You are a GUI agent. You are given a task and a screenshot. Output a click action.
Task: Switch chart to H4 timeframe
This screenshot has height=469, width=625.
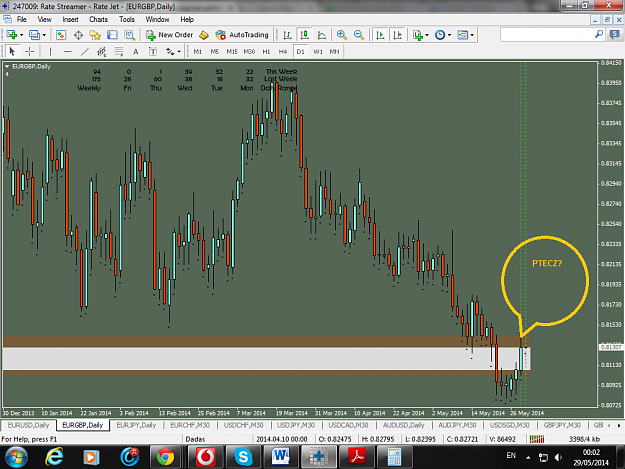click(283, 51)
